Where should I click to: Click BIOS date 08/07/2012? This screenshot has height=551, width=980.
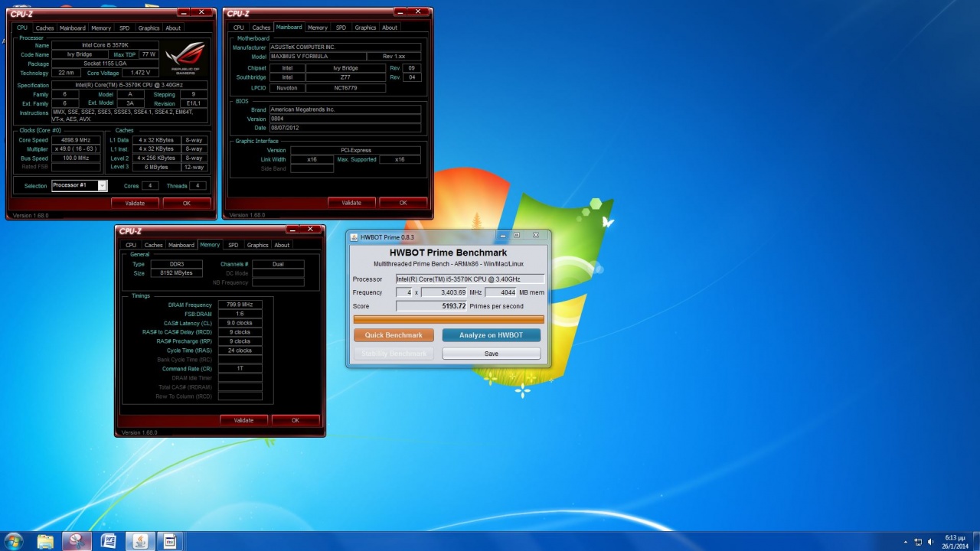click(345, 128)
